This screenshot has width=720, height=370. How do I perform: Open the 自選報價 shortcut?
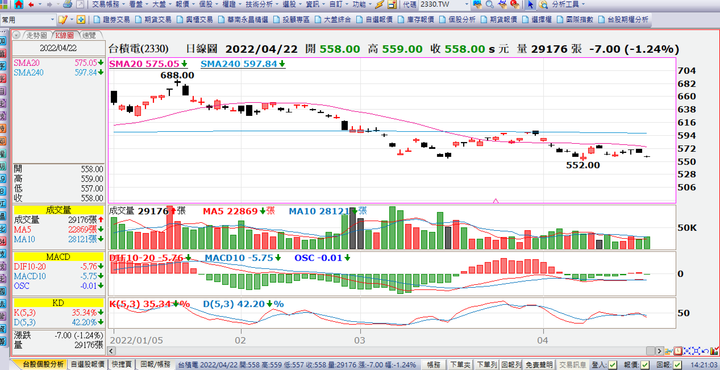click(x=375, y=20)
